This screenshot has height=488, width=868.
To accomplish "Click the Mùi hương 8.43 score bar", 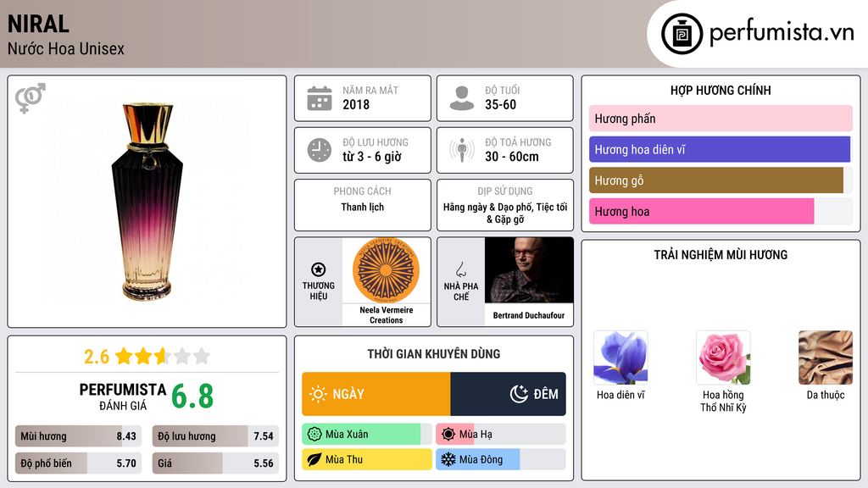I will (79, 436).
